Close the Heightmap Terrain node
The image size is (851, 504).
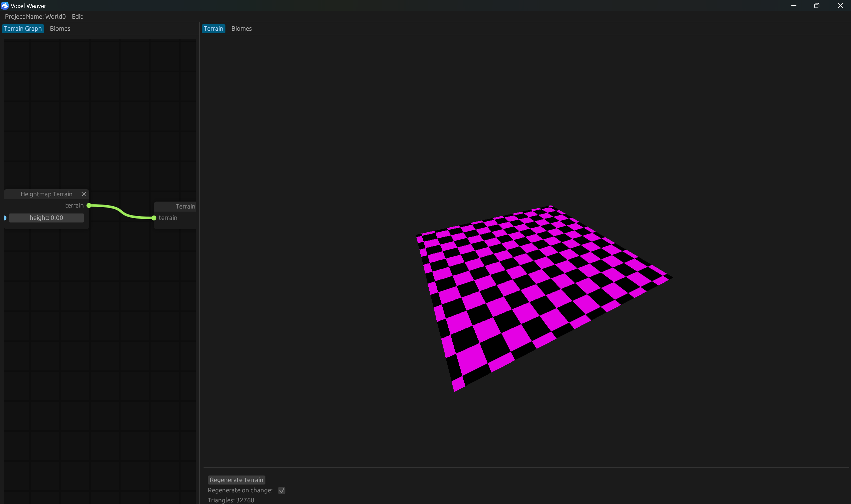tap(84, 194)
